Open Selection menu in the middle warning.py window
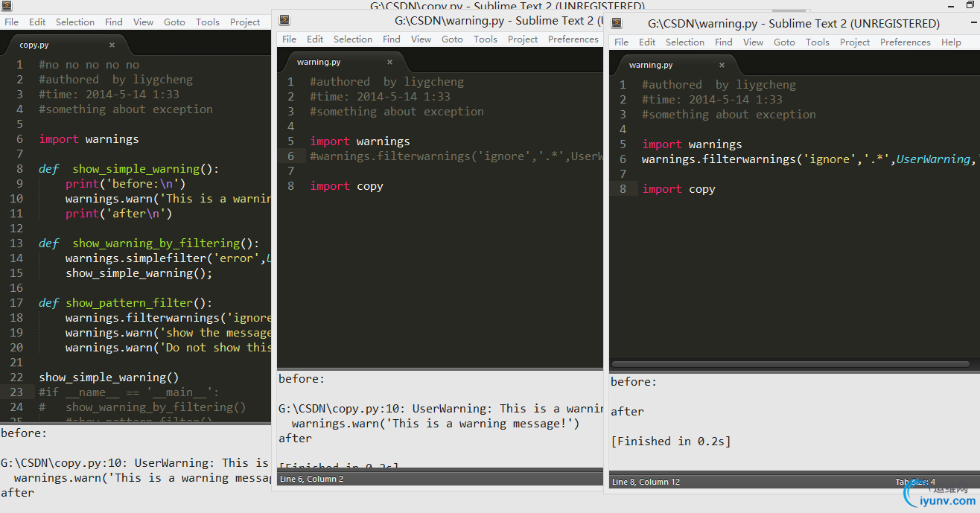This screenshot has height=513, width=980. point(353,39)
